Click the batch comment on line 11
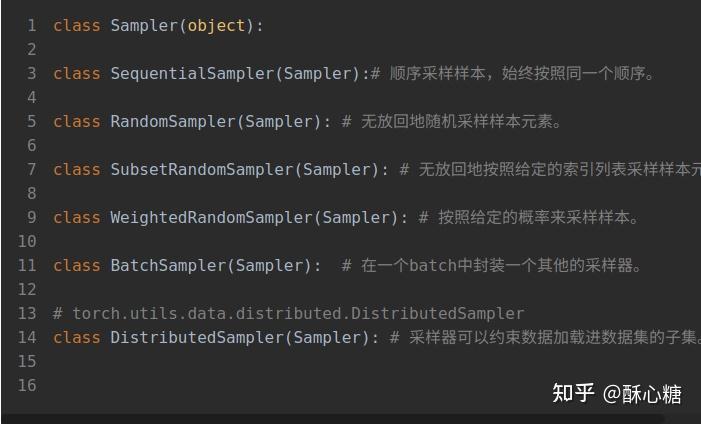Screen dimensions: 701x424 click(491, 265)
